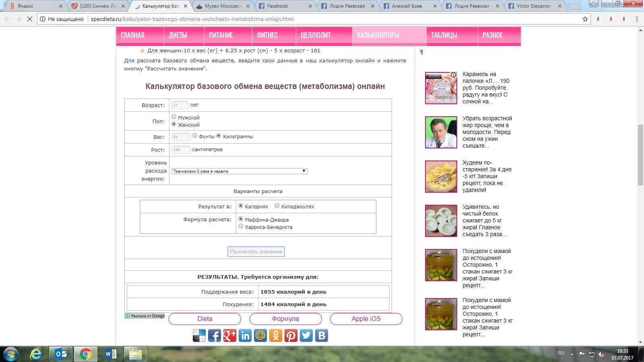Open Карамель на палочке ad link
This screenshot has height=362, width=644.
pyautogui.click(x=486, y=88)
